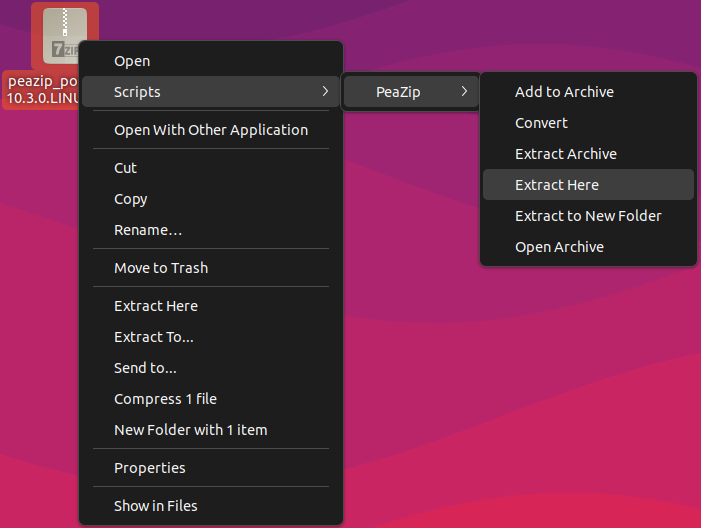701x528 pixels.
Task: Select Copy from the context menu
Action: [x=211, y=199]
